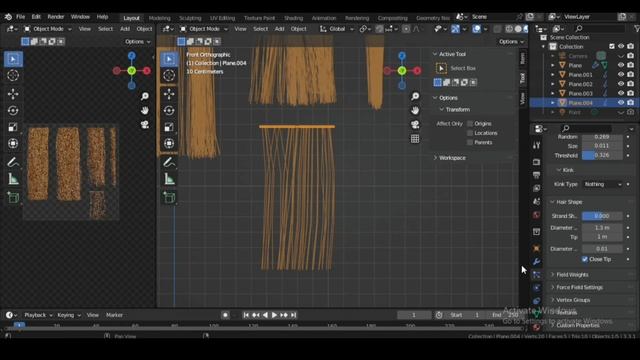Expand the Field Weights panel
Screen dimensions: 640x360
(572, 275)
